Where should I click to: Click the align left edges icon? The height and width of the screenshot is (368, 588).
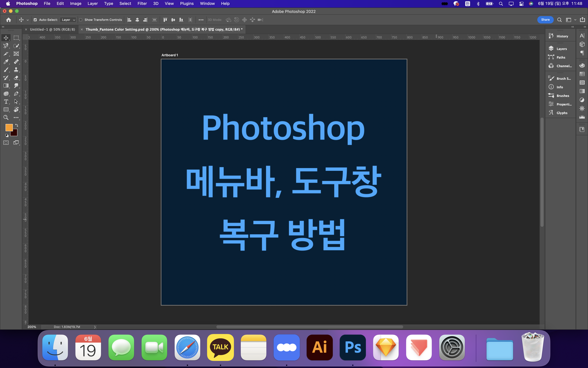(129, 20)
